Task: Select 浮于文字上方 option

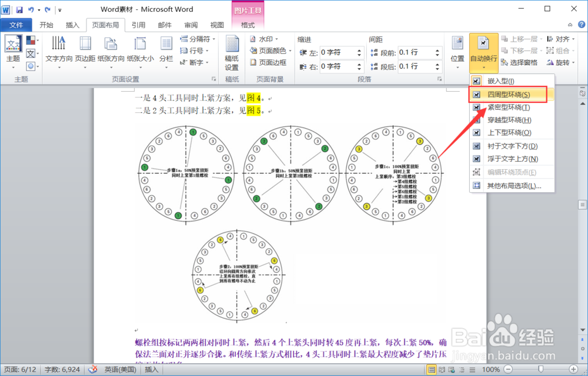Action: (512, 159)
